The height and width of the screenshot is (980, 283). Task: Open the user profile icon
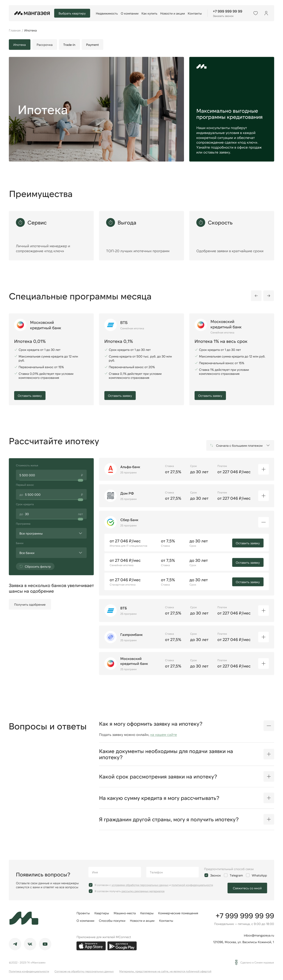pyautogui.click(x=266, y=13)
